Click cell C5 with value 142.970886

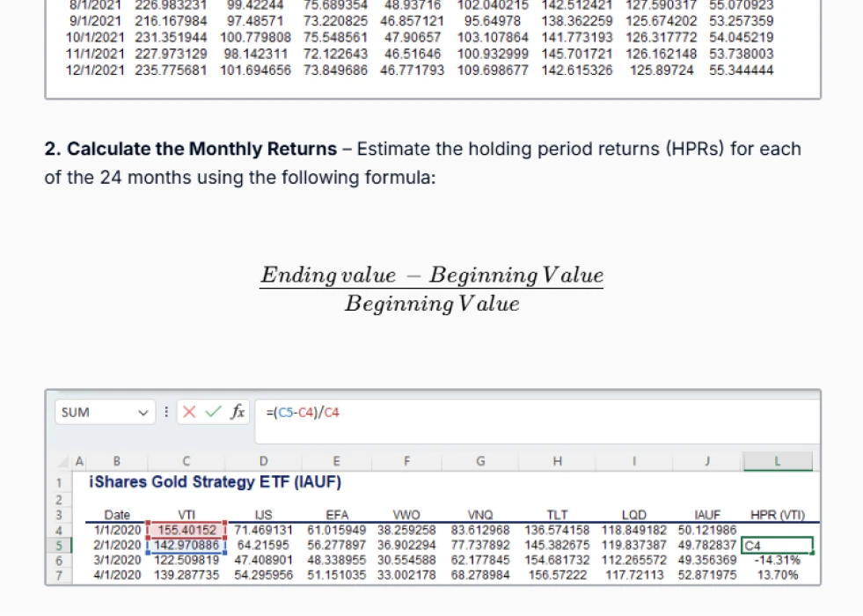click(186, 545)
